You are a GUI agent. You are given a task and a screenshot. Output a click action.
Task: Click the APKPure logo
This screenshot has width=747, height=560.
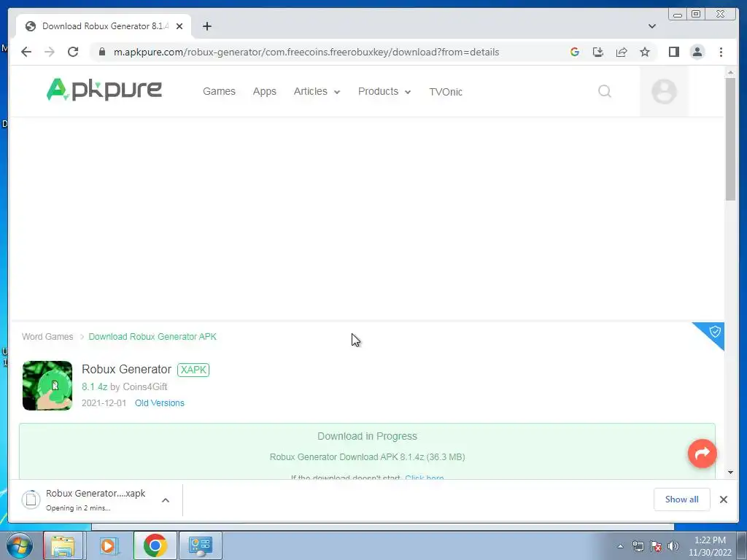point(104,90)
